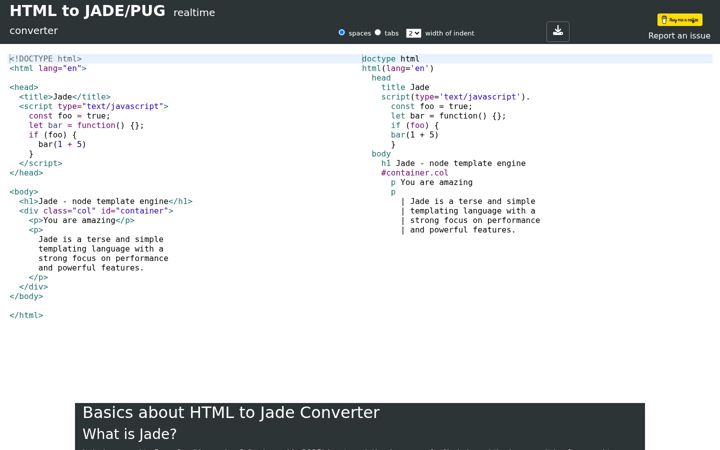Screen dimensions: 720x450
Task: Select the spaces indent option
Action: point(342,33)
